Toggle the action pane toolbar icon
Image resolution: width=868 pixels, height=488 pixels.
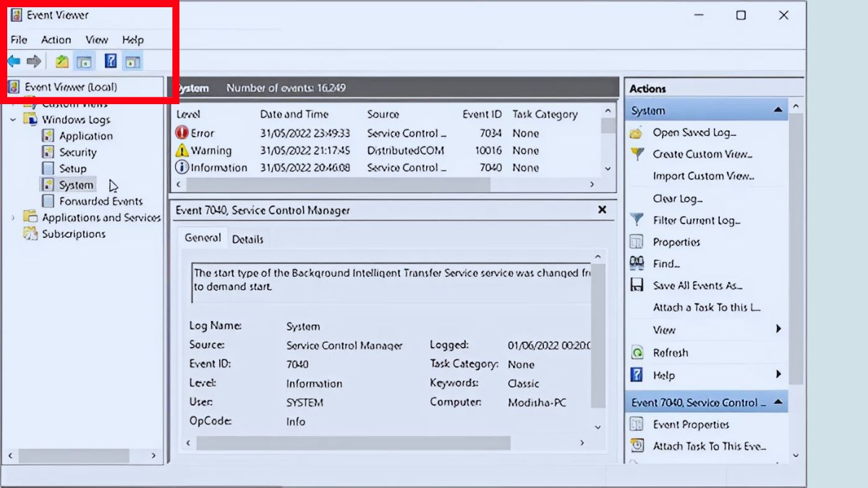132,61
